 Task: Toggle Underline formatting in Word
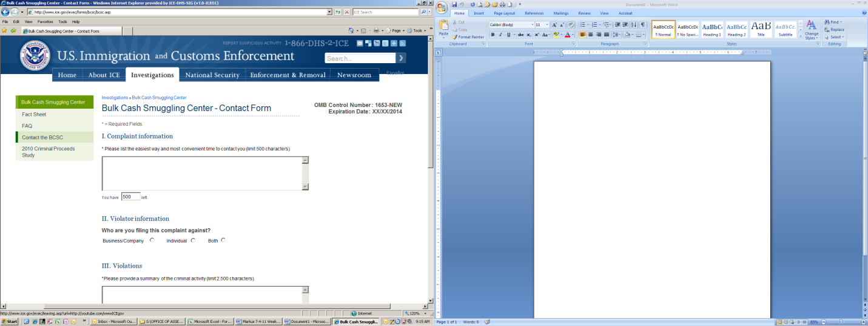point(508,35)
